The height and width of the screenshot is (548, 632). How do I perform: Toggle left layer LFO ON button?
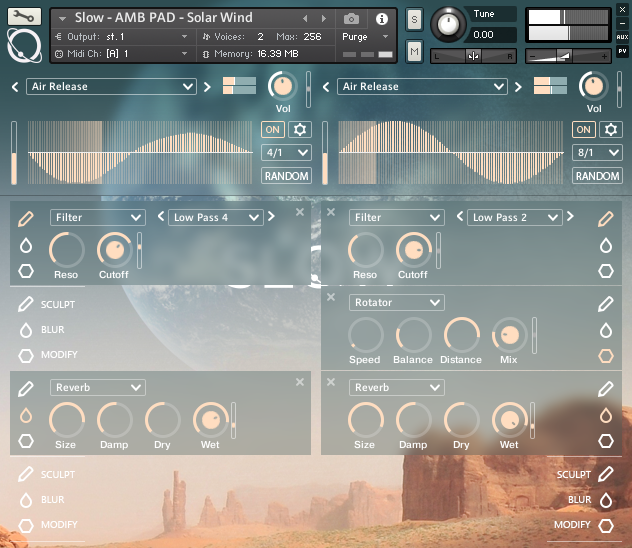(273, 130)
